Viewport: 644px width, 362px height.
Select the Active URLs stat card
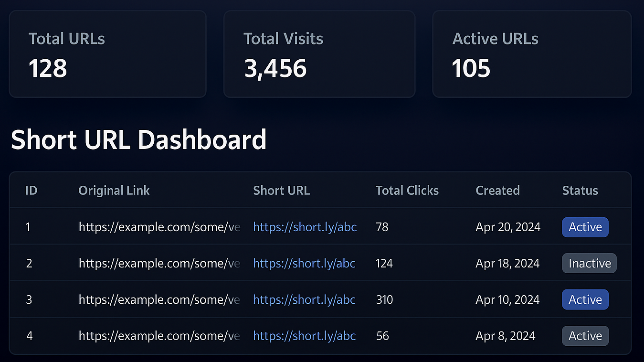pos(531,54)
